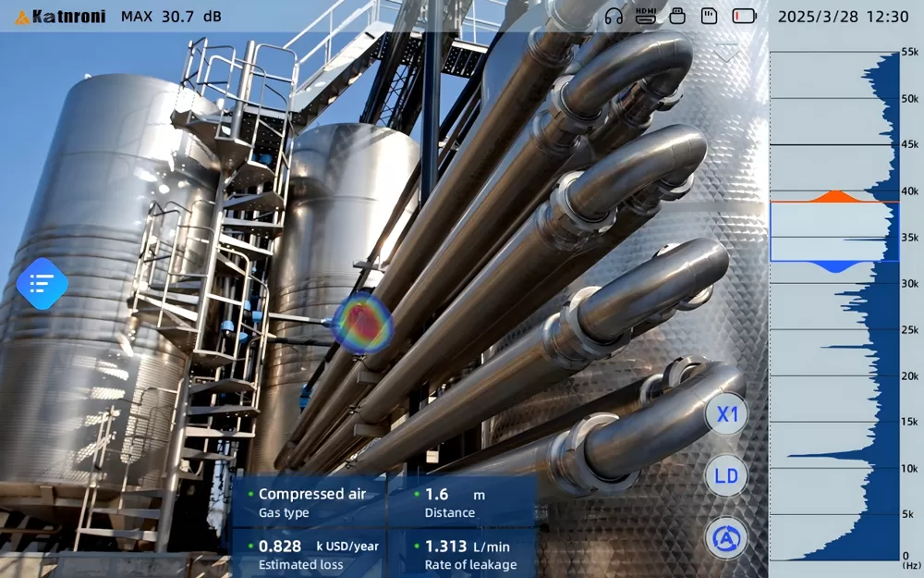924x578 pixels.
Task: Check the low battery indicator icon
Action: (744, 16)
